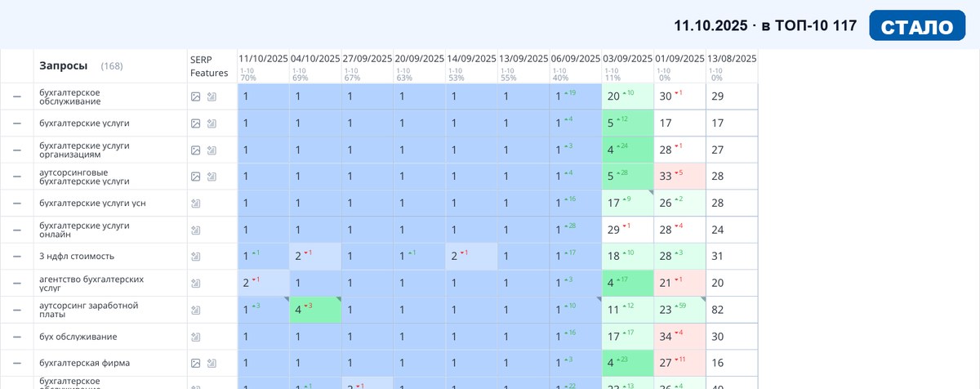The image size is (980, 389).
Task: Select the 13/09/2025 date column header
Action: (x=524, y=59)
